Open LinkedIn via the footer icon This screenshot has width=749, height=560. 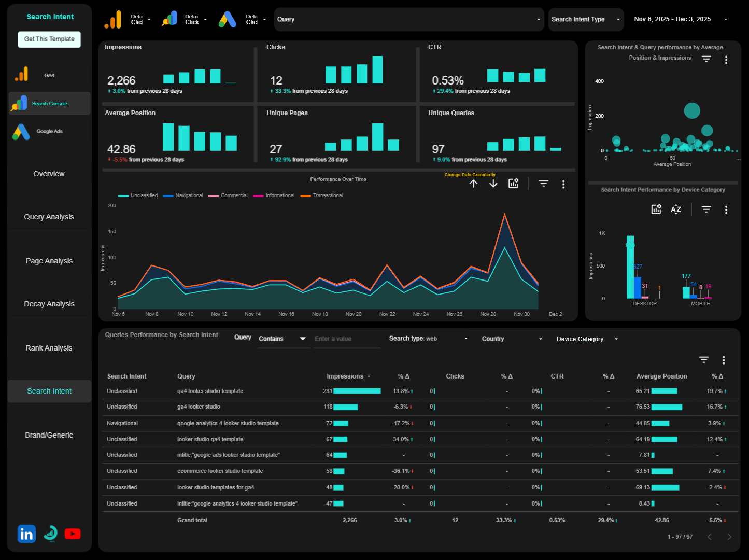tap(26, 533)
